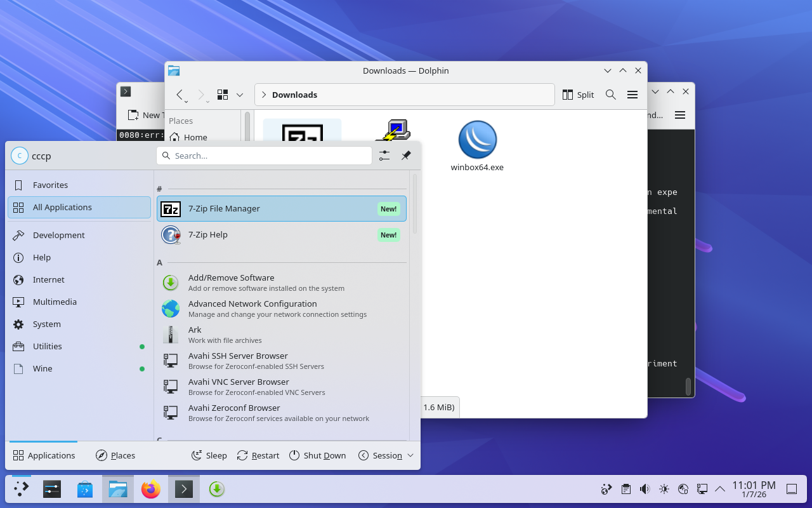This screenshot has height=508, width=812.
Task: Switch to the Places tab
Action: [x=115, y=455]
